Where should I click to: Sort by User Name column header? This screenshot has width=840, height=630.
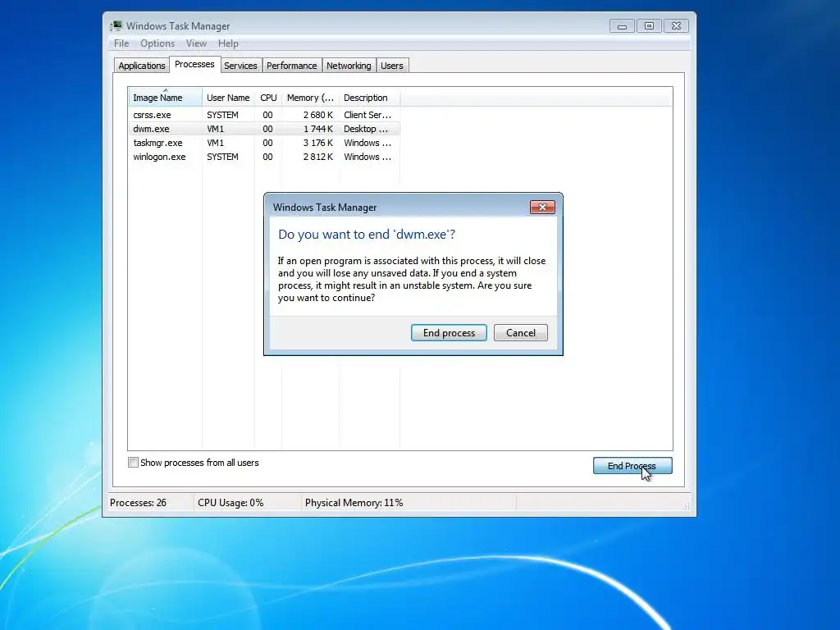point(228,98)
